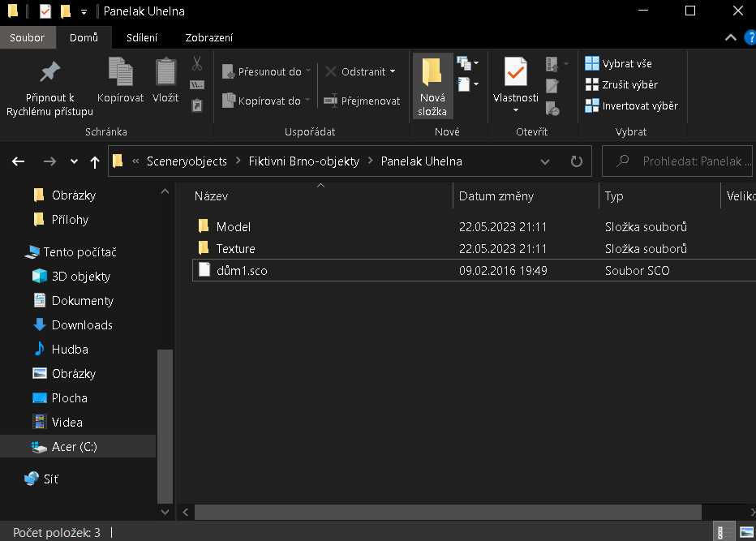The width and height of the screenshot is (756, 541).
Task: Invert selection with Invertovat výběr
Action: pos(631,105)
